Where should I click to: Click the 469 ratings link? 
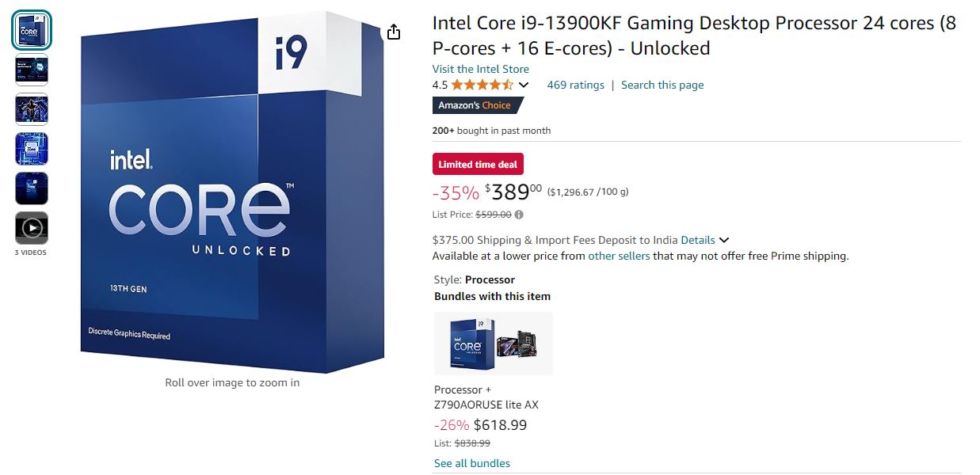[576, 85]
